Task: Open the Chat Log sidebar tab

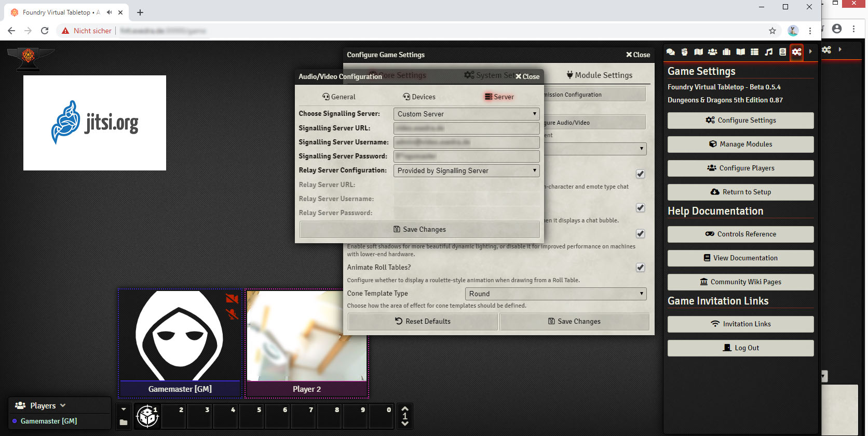Action: coord(671,52)
